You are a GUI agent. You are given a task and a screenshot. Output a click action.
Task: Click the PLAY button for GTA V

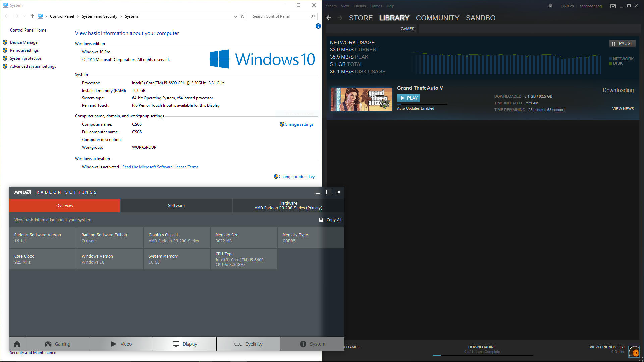coord(409,98)
